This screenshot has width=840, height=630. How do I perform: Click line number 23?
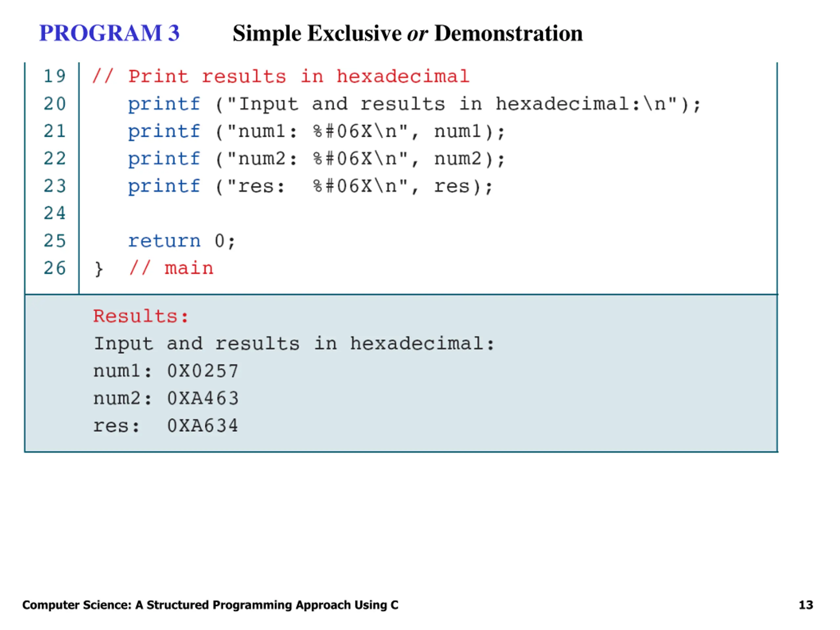click(x=55, y=186)
